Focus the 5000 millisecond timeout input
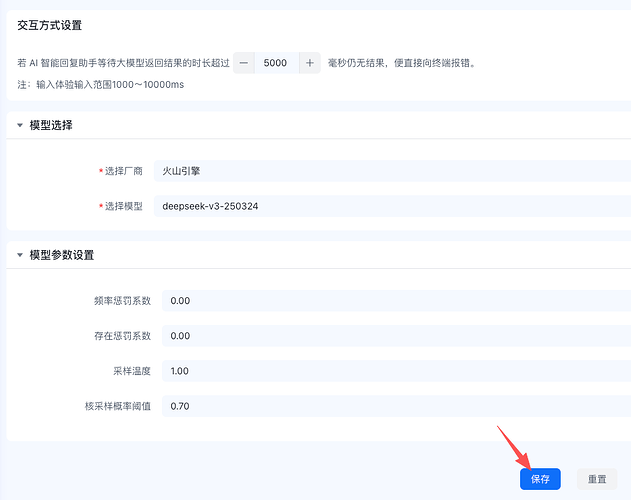Image resolution: width=631 pixels, height=500 pixels. [x=276, y=62]
